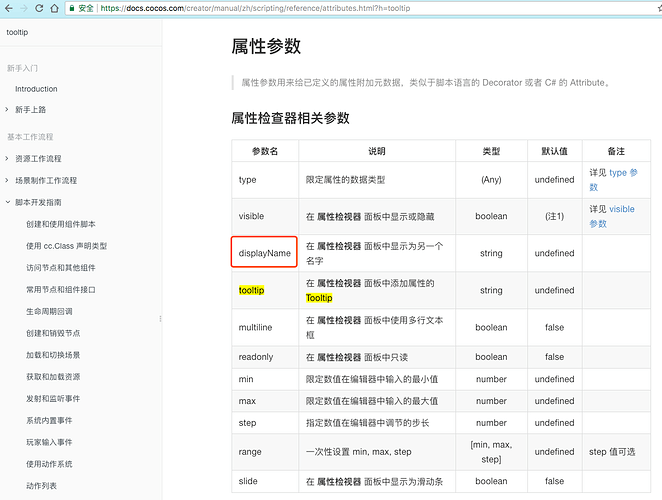The height and width of the screenshot is (500, 662).
Task: Click the max parameter cell
Action: pyautogui.click(x=265, y=401)
